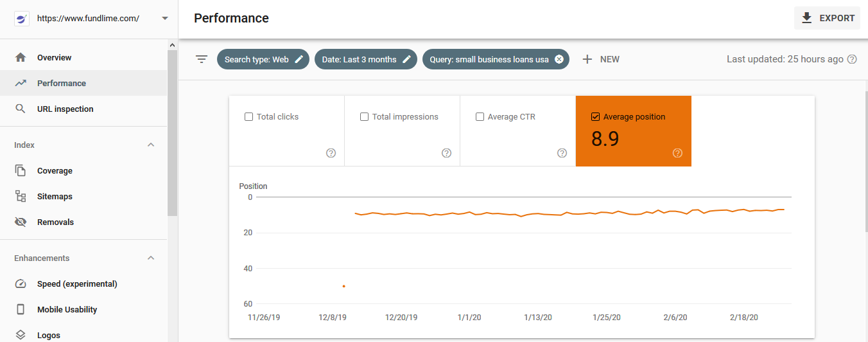Add a NEW filter
Viewport: 868px width, 342px height.
coord(601,59)
